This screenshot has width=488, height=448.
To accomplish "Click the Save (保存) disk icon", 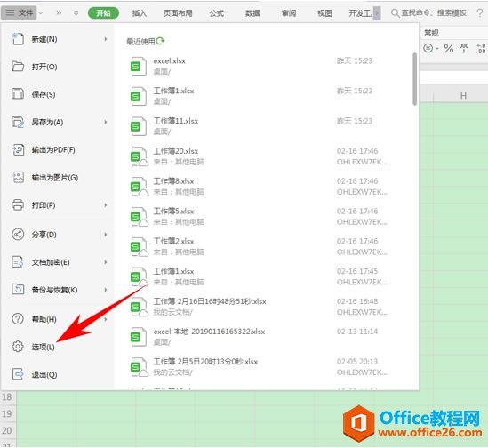I will 18,93.
